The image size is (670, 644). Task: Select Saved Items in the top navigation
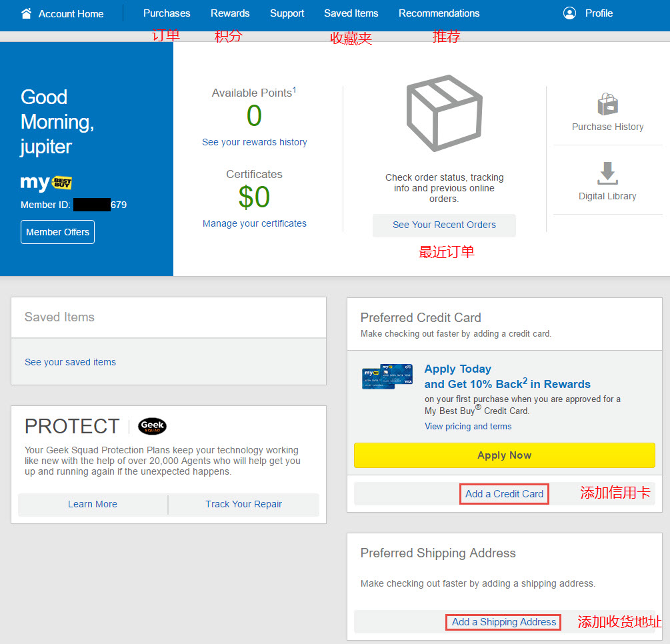(351, 13)
